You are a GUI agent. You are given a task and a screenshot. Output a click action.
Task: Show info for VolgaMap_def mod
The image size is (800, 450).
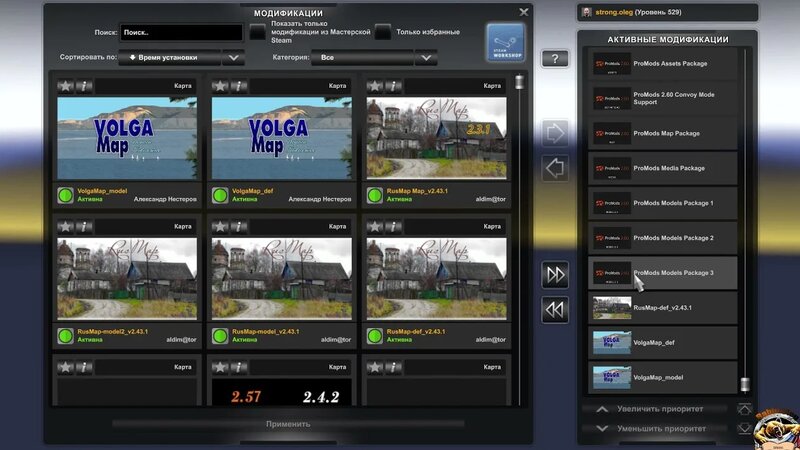tap(239, 86)
